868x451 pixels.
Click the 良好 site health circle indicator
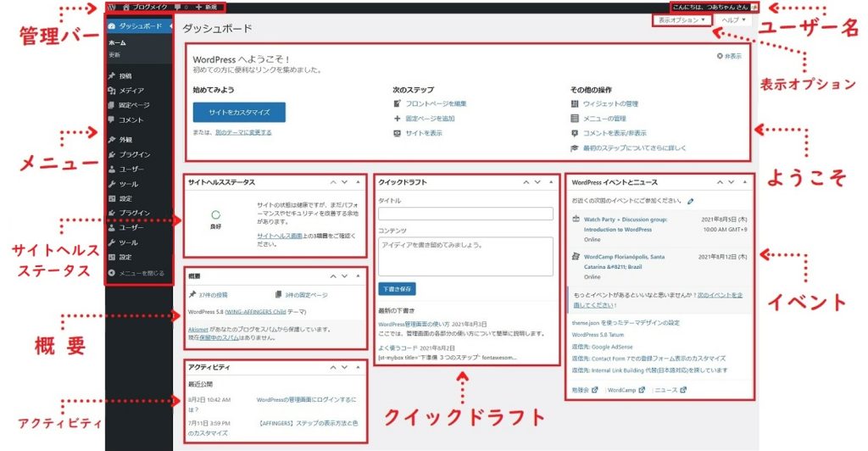216,214
